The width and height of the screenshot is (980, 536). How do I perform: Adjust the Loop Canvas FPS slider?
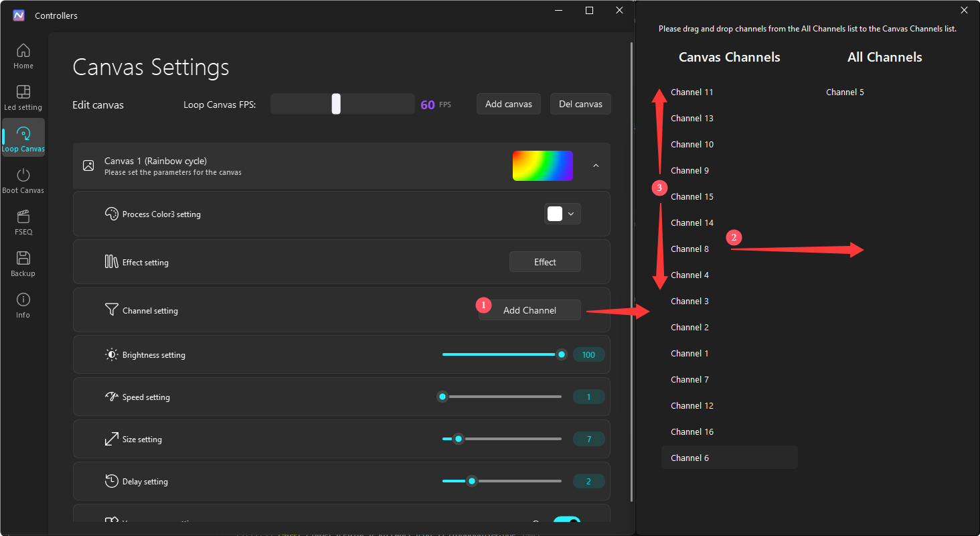343,104
